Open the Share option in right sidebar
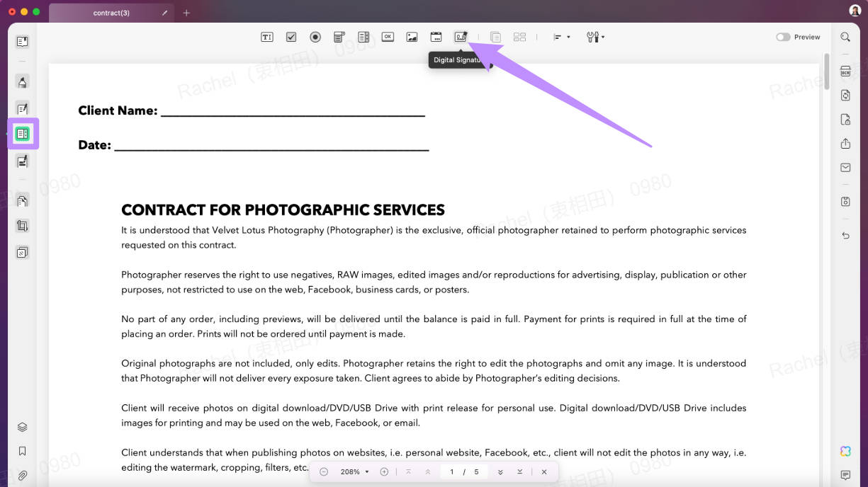 point(845,143)
